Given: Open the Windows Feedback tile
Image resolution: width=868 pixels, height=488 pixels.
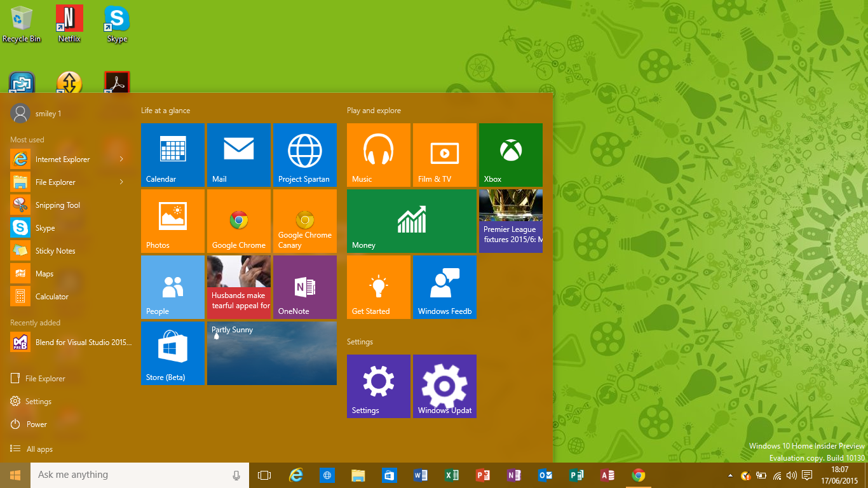Looking at the screenshot, I should [445, 287].
